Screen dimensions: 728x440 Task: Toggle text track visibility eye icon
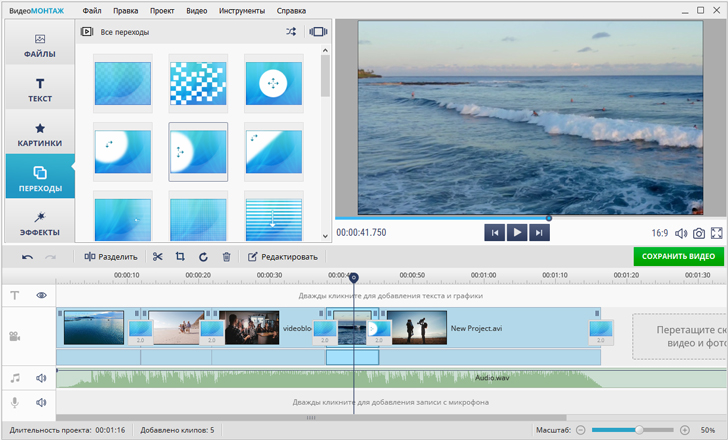(x=42, y=296)
